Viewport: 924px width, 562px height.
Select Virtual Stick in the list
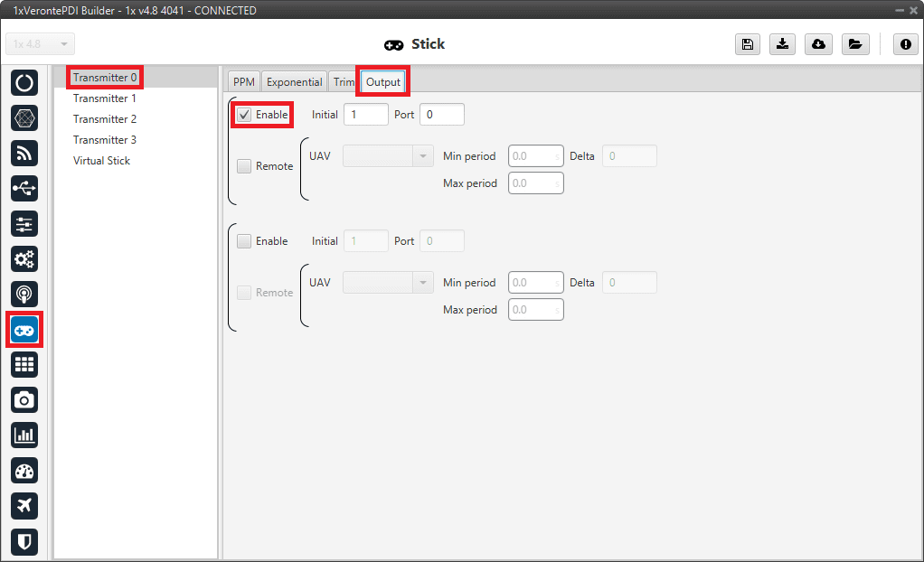(x=101, y=161)
